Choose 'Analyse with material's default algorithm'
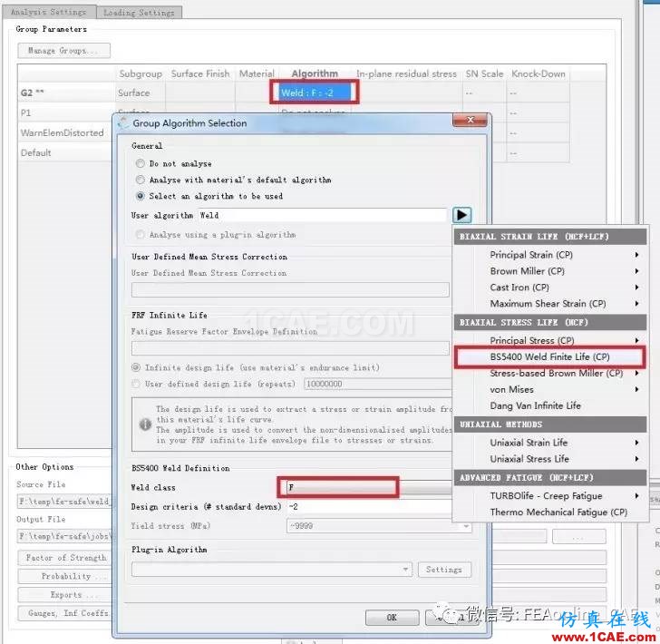The image size is (660, 644). 141,180
